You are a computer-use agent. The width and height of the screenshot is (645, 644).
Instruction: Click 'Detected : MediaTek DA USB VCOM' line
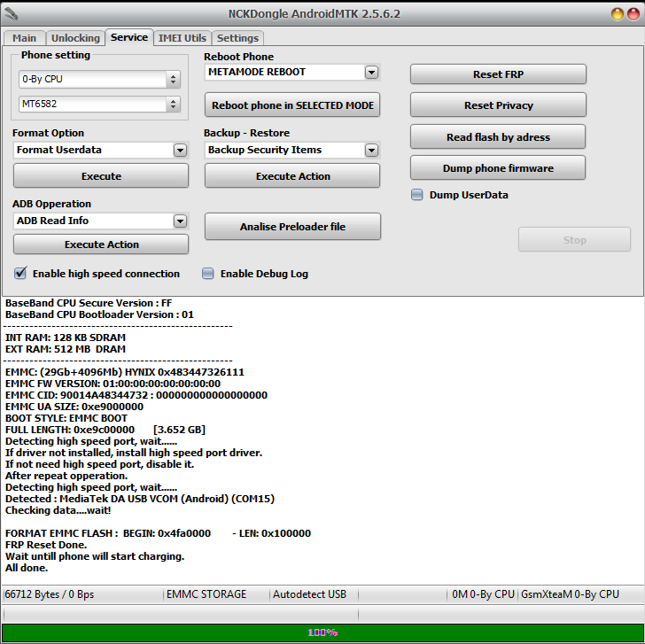[x=140, y=499]
